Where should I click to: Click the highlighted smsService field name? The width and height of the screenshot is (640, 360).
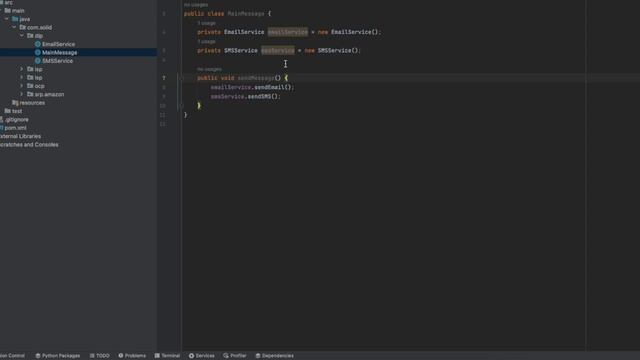click(x=278, y=50)
